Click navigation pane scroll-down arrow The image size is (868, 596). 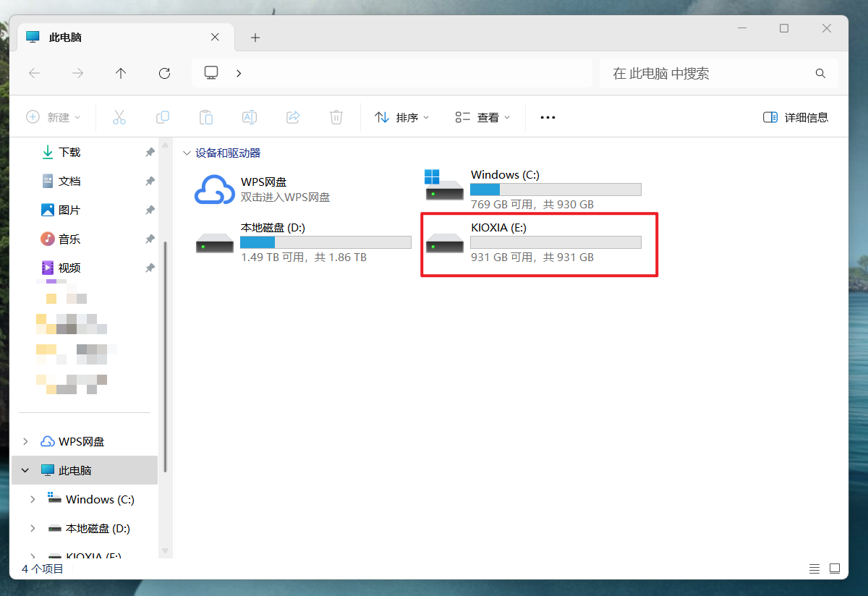pyautogui.click(x=165, y=551)
